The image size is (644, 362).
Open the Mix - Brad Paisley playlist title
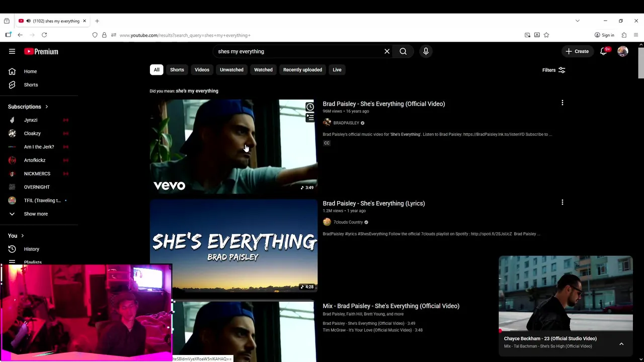point(391,306)
